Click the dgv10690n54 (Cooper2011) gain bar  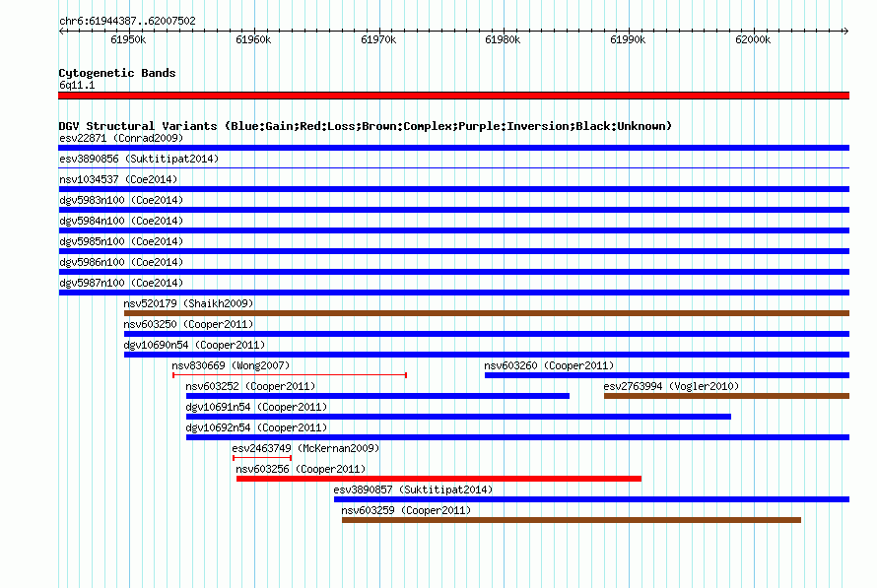pos(487,355)
